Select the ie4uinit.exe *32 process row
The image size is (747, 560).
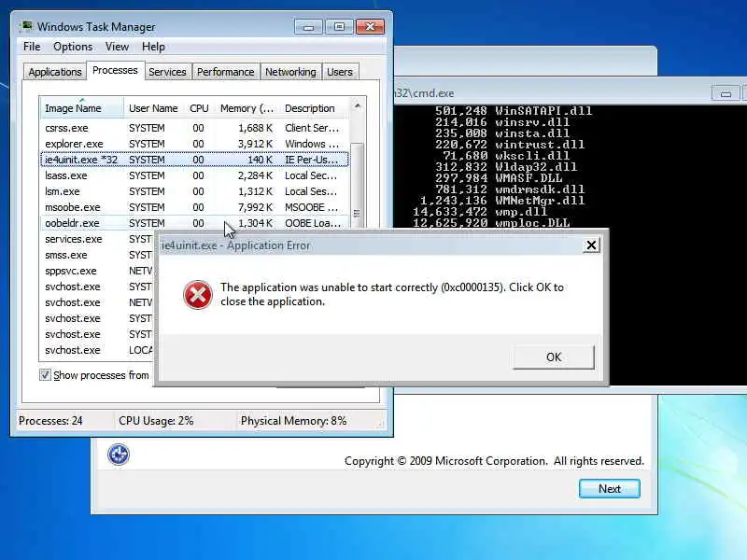tap(194, 160)
